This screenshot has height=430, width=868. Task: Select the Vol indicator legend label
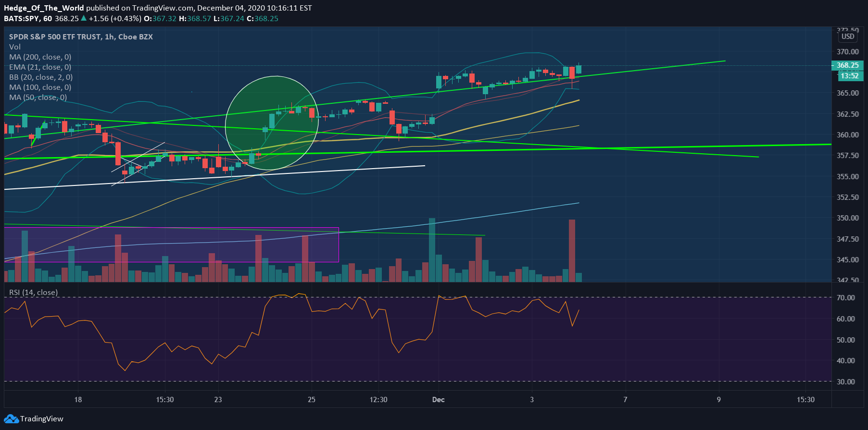[15, 47]
